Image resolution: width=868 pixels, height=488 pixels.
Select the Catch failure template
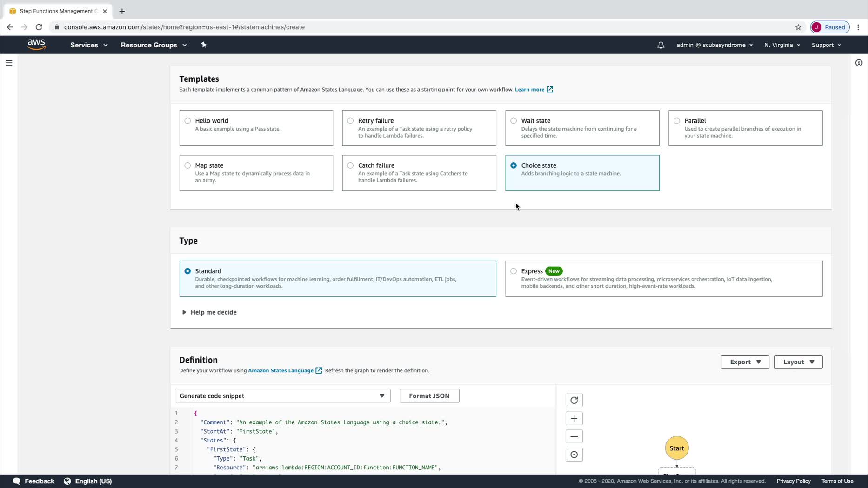click(x=419, y=172)
